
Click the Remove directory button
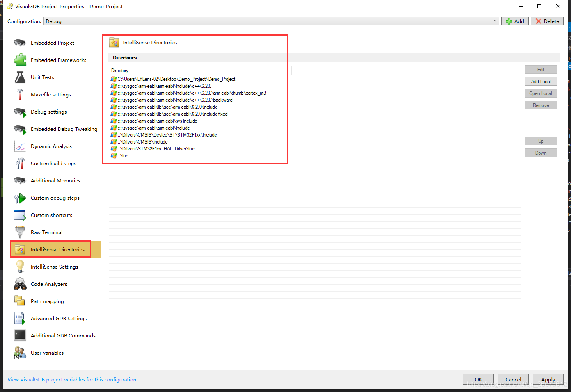(541, 105)
